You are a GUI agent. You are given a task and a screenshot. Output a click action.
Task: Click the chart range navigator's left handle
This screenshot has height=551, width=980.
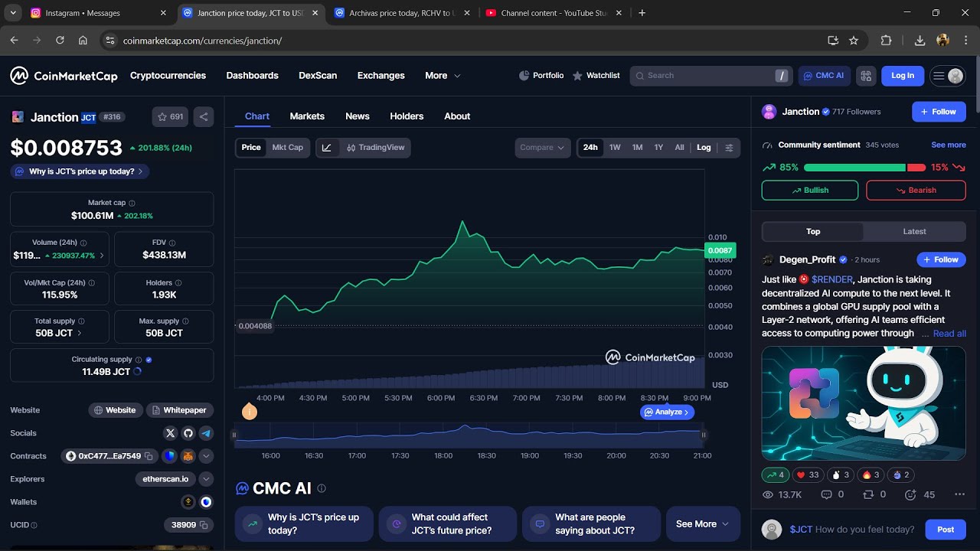pos(235,435)
